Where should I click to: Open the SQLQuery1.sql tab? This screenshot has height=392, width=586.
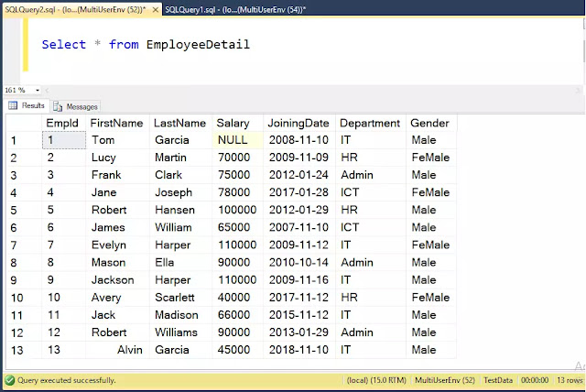pos(235,10)
